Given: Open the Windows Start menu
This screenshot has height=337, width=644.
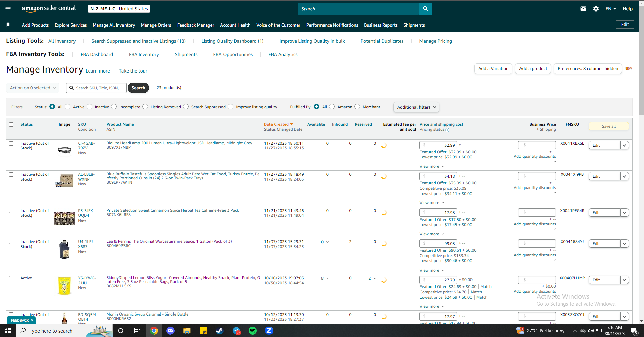Looking at the screenshot, I should (x=8, y=331).
